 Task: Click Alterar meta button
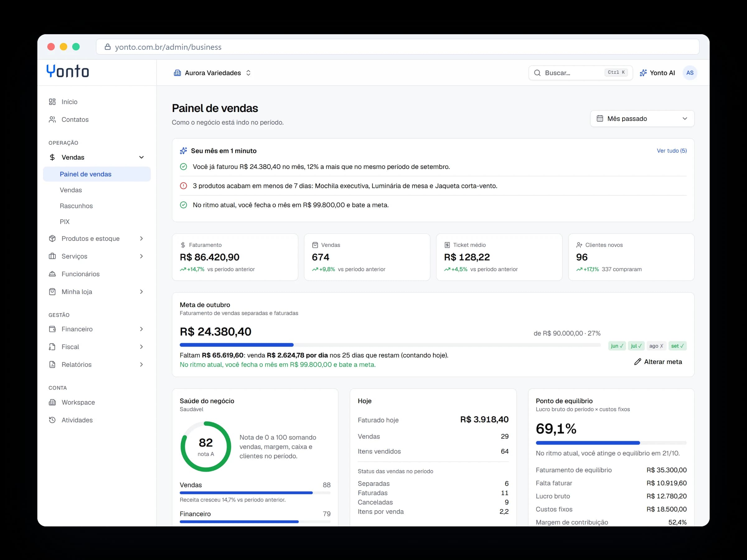click(658, 362)
